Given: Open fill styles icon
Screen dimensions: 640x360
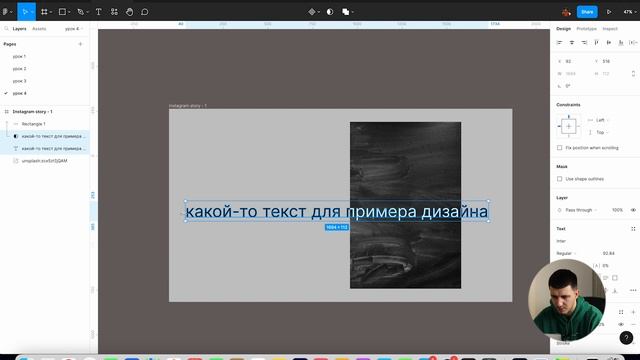Looking at the screenshot, I should [x=621, y=312].
